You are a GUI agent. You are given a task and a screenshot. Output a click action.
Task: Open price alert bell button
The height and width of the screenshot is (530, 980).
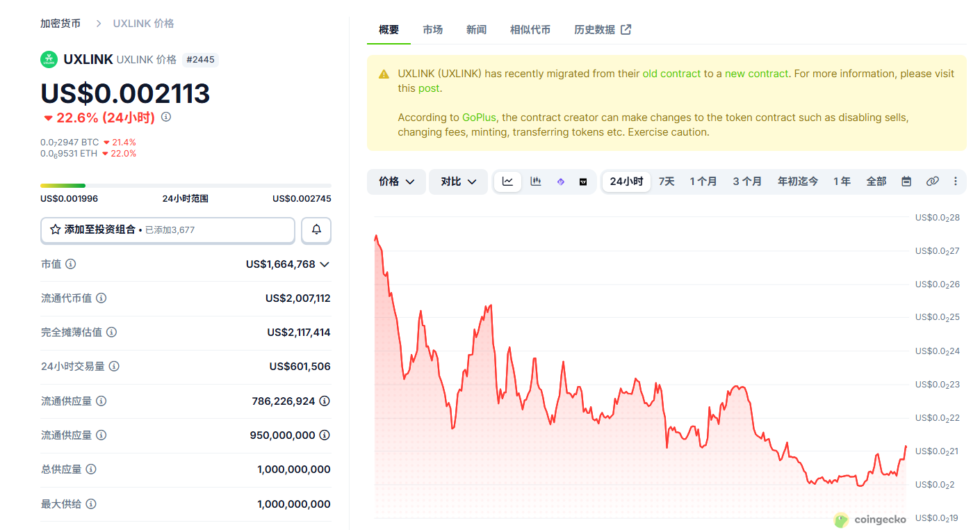pos(316,230)
